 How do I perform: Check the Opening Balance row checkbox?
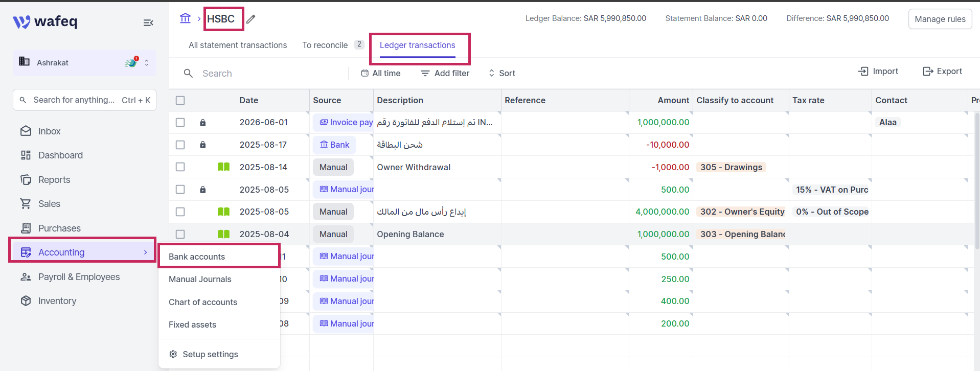[x=180, y=234]
